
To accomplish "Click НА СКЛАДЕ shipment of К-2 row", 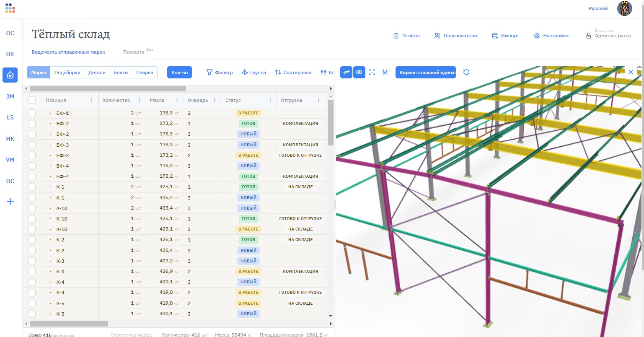I will tap(300, 240).
